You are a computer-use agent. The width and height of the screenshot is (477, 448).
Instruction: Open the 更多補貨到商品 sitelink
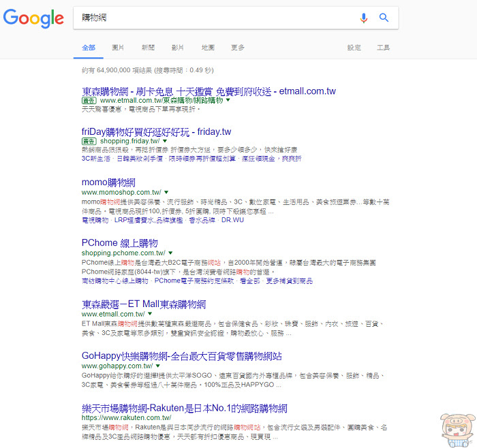pyautogui.click(x=290, y=281)
